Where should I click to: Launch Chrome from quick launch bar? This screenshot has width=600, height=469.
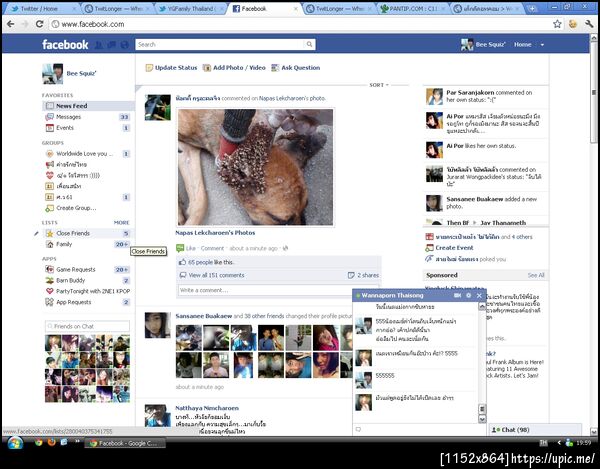tap(39, 443)
